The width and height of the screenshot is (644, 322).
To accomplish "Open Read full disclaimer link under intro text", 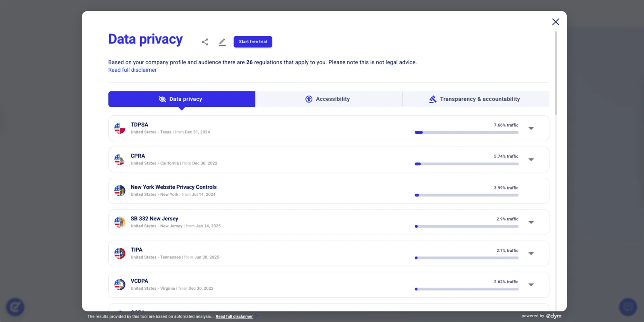I will coord(132,70).
